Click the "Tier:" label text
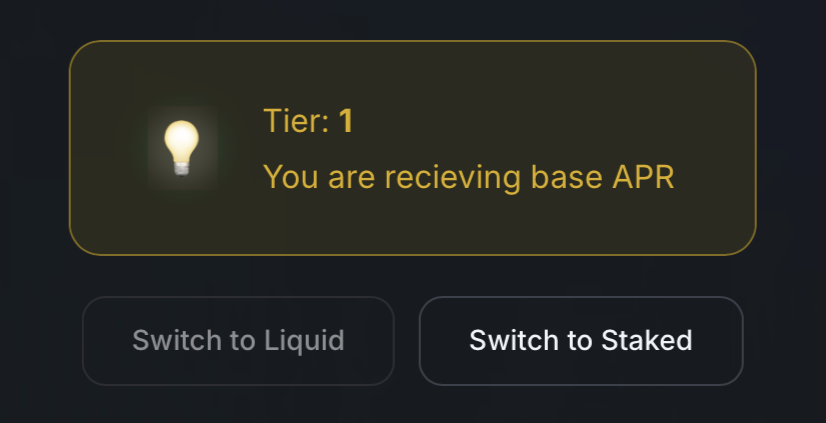The image size is (826, 423). coord(296,121)
